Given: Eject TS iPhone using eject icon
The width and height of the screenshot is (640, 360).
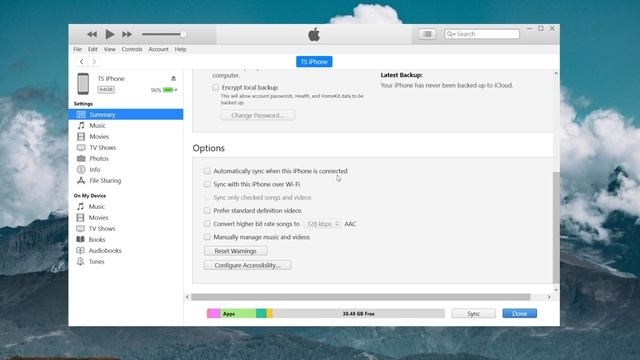Looking at the screenshot, I should coord(173,78).
